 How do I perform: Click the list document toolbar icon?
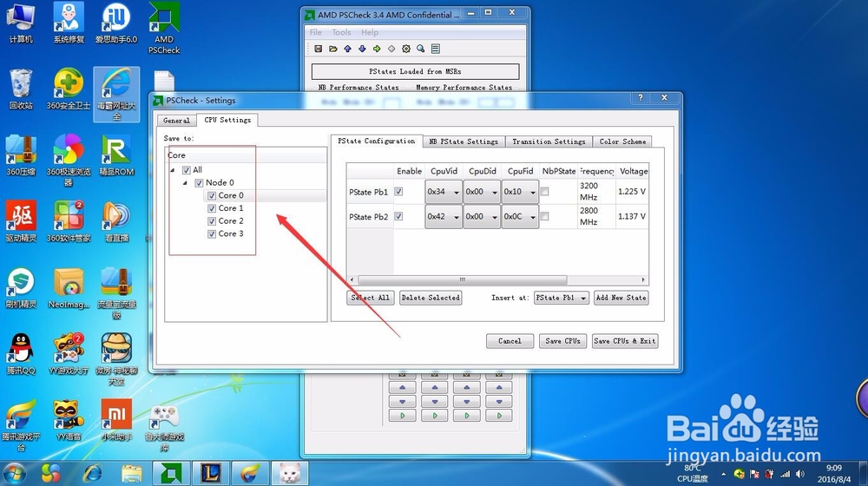tap(436, 49)
